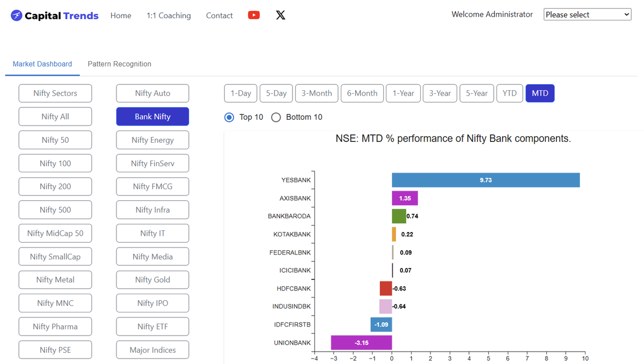Load the Nifty 200 components
Viewport: 644px width, 364px height.
(55, 186)
